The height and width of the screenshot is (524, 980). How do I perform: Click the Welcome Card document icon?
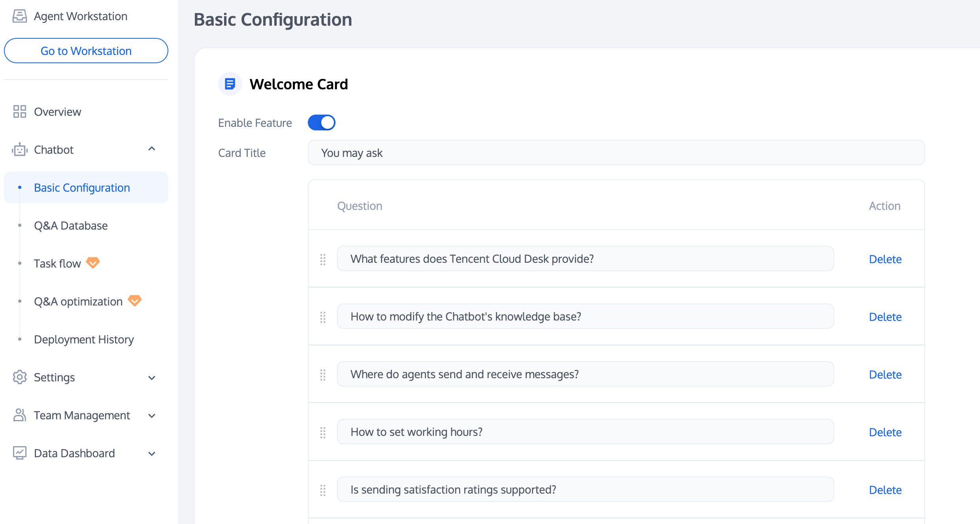(x=230, y=84)
